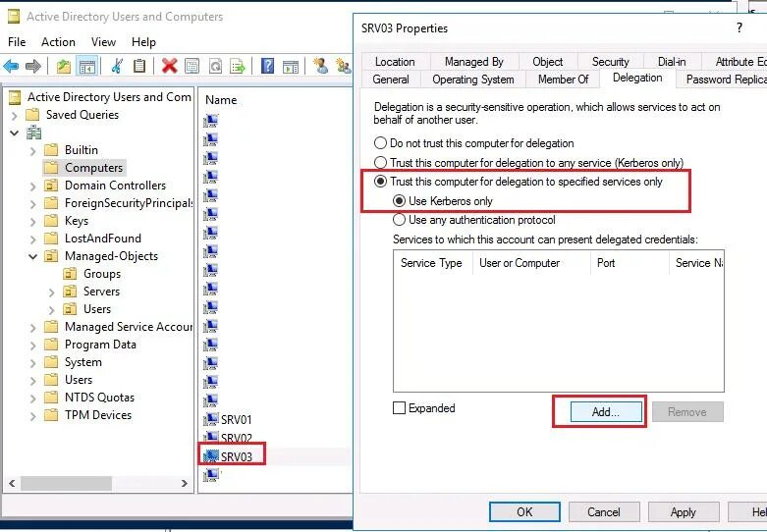Switch to the Member Of tab
Screen dimensions: 767x532
point(563,80)
